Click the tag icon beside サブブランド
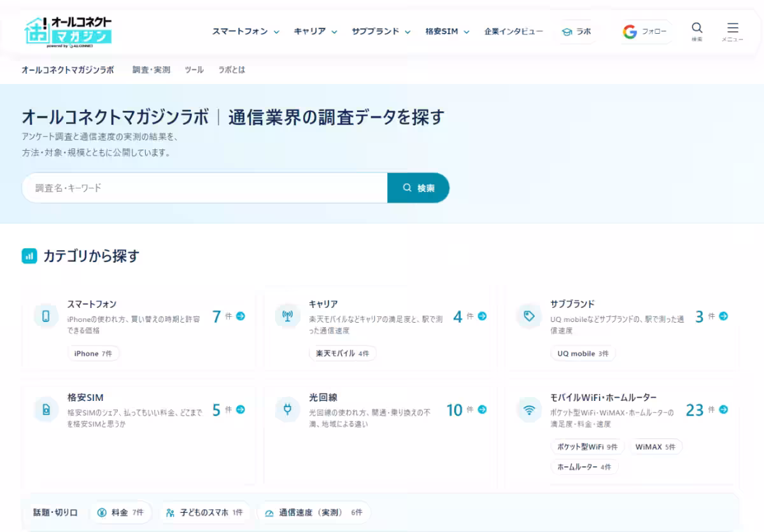The image size is (764, 532). (x=528, y=316)
